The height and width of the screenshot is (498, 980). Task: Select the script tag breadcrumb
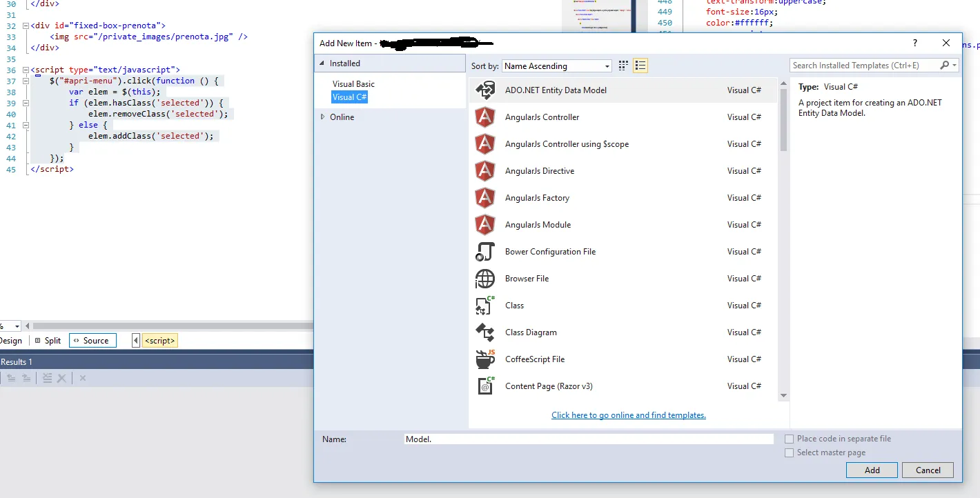point(160,341)
